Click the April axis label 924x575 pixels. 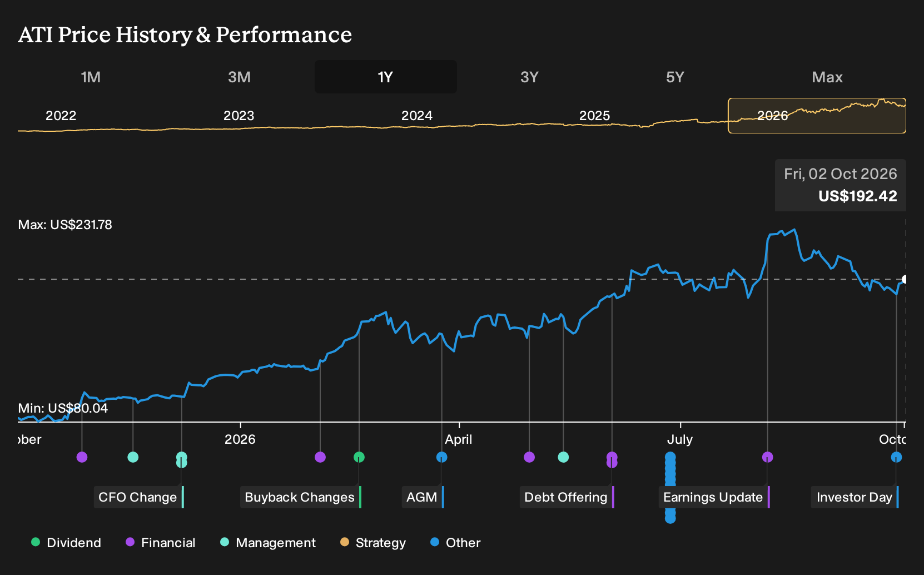tap(459, 439)
